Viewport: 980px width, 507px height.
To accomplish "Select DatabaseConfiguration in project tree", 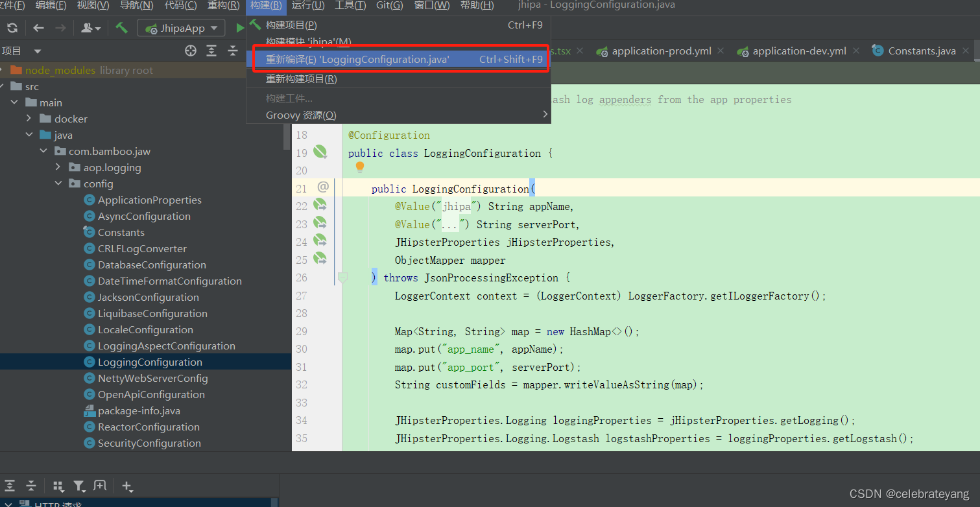I will 152,265.
